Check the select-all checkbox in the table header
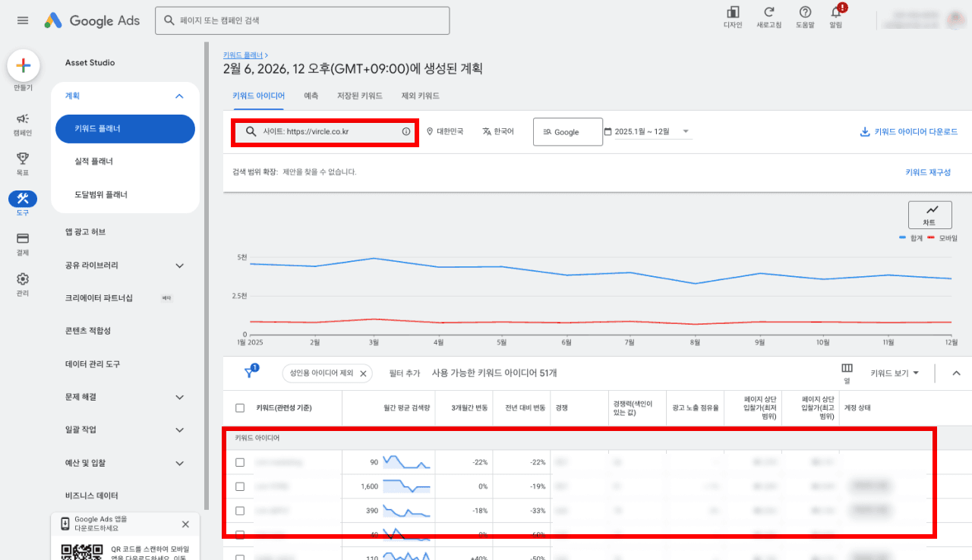972x560 pixels. 241,407
